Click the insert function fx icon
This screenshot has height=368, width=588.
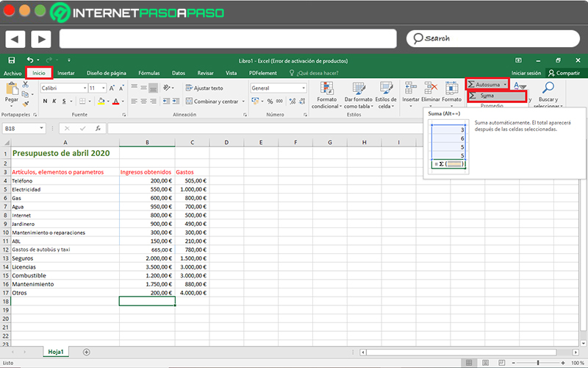[98, 128]
